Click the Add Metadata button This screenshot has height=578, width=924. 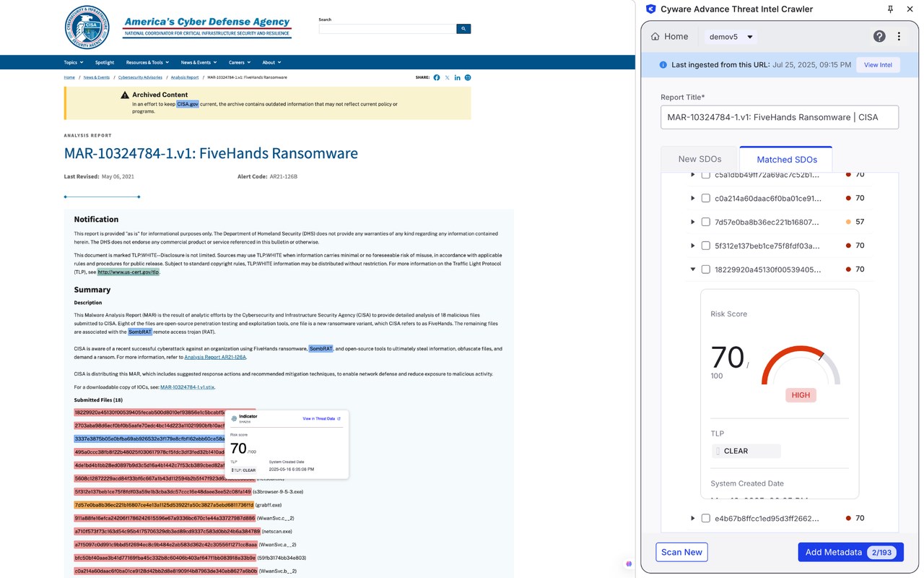850,552
